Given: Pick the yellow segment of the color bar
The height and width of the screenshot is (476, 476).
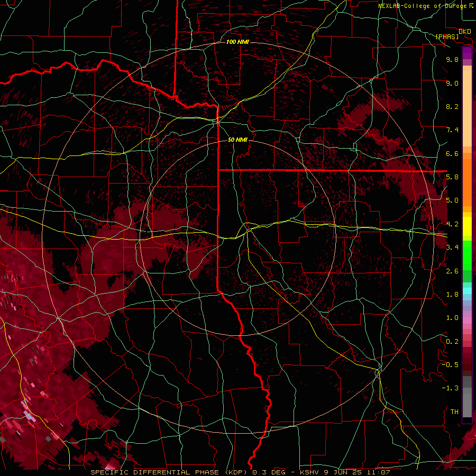Looking at the screenshot, I should (x=467, y=226).
